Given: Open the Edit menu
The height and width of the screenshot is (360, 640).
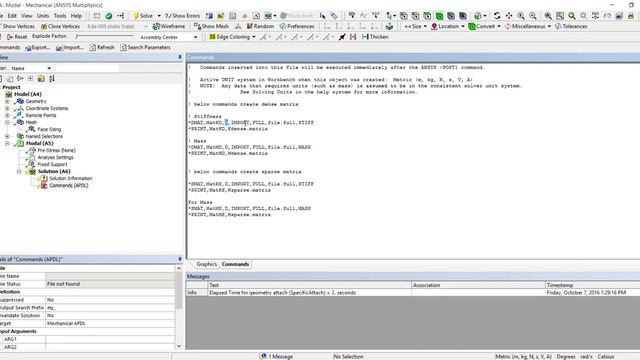Looking at the screenshot, I should point(12,16).
